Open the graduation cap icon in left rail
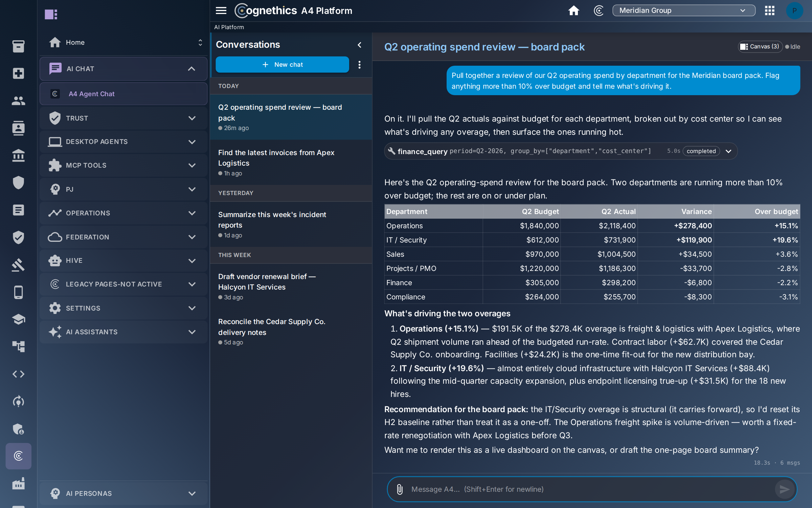 tap(18, 319)
